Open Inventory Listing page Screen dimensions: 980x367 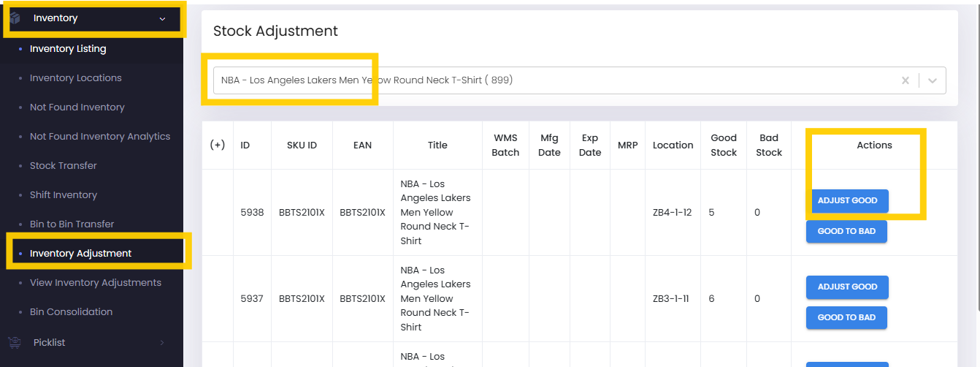coord(68,49)
